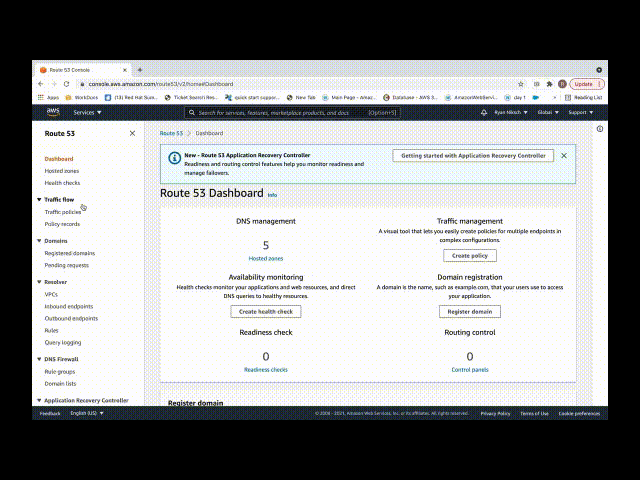Open Hosted zones in sidebar
The image size is (640, 480).
coord(62,171)
